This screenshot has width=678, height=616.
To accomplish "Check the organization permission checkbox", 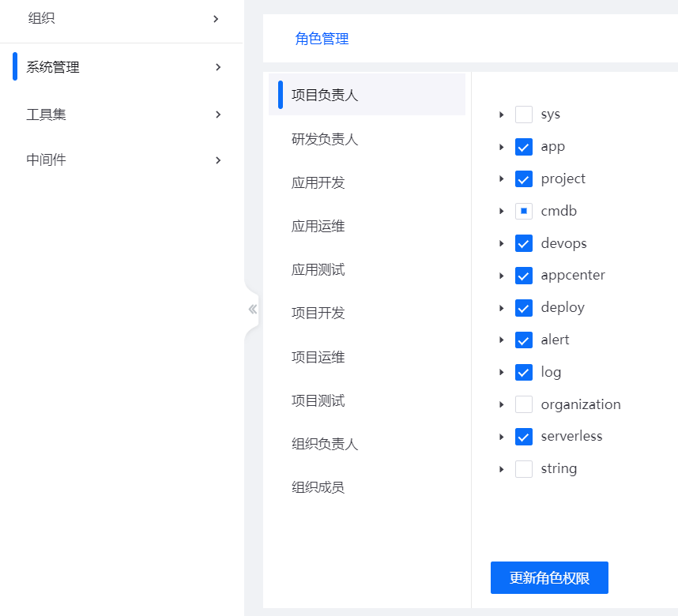I will (524, 404).
